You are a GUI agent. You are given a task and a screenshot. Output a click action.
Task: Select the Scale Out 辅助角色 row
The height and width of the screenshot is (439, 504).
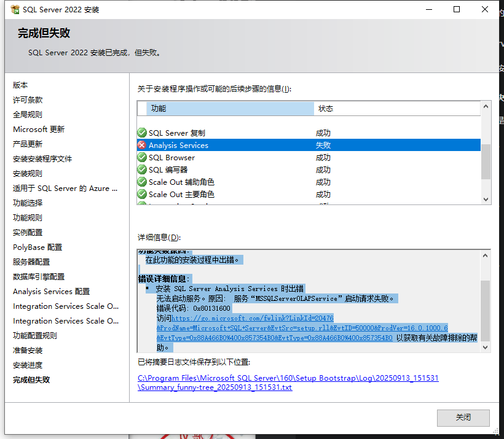(x=309, y=182)
